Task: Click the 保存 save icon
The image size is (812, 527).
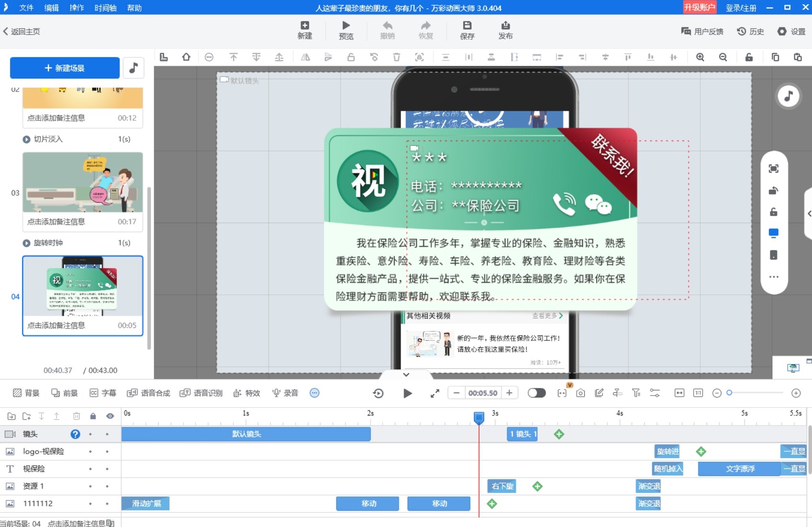Action: (x=467, y=30)
